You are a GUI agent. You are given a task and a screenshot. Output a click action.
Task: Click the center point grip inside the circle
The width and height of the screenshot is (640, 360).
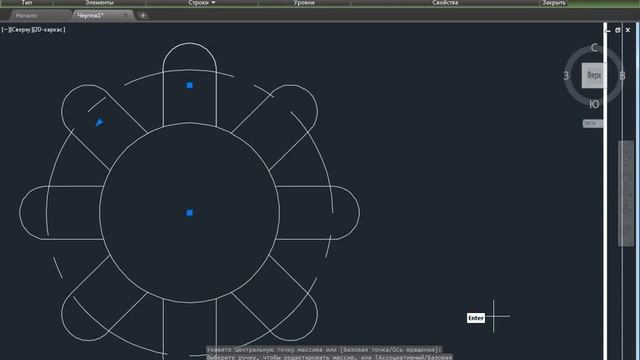pos(189,213)
